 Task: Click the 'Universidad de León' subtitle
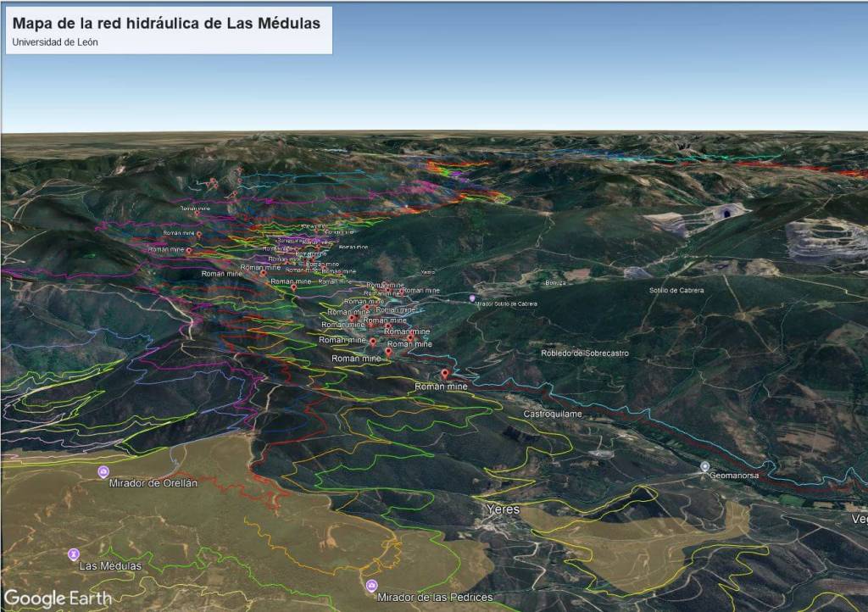pyautogui.click(x=55, y=42)
